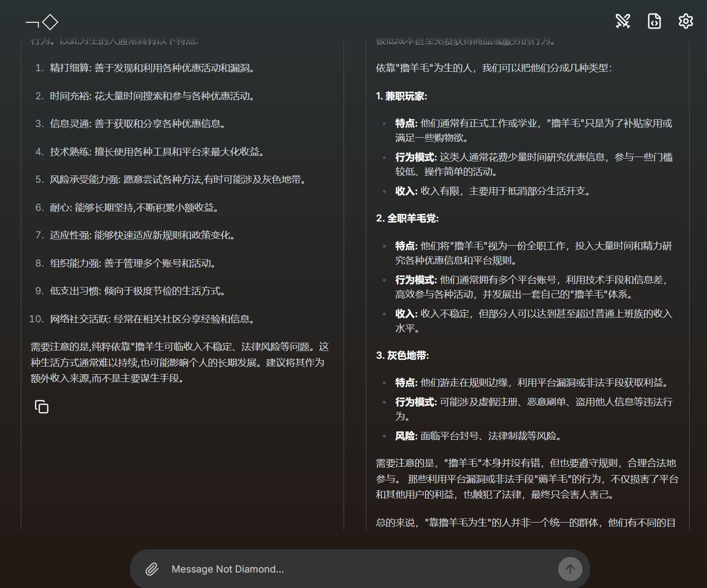The width and height of the screenshot is (707, 588).
Task: Select list item 耐心
Action: pyautogui.click(x=135, y=207)
